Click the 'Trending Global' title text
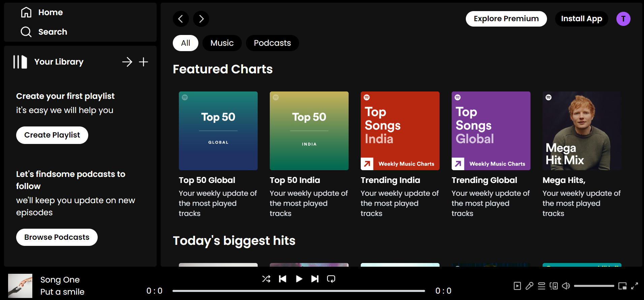This screenshot has height=300, width=644. pos(484,180)
